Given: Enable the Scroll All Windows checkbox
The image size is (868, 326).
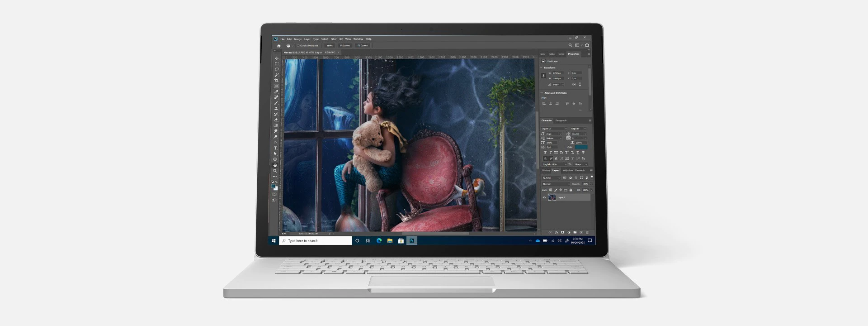Looking at the screenshot, I should (x=298, y=46).
